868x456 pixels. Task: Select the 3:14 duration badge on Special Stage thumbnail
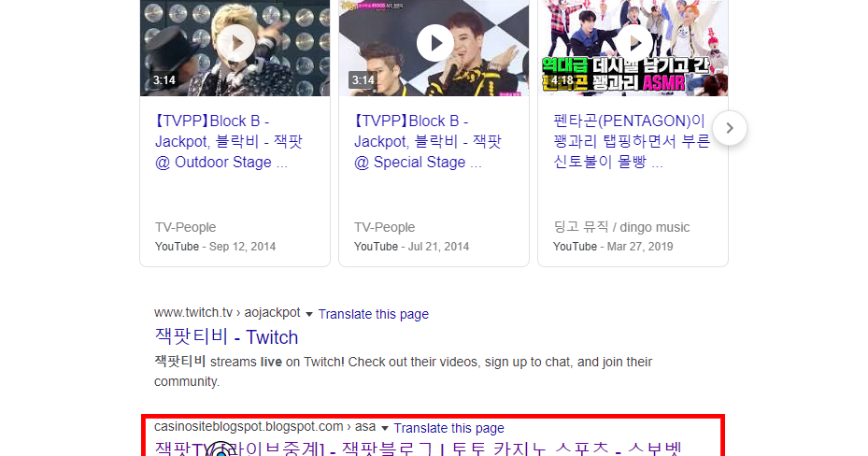[363, 80]
